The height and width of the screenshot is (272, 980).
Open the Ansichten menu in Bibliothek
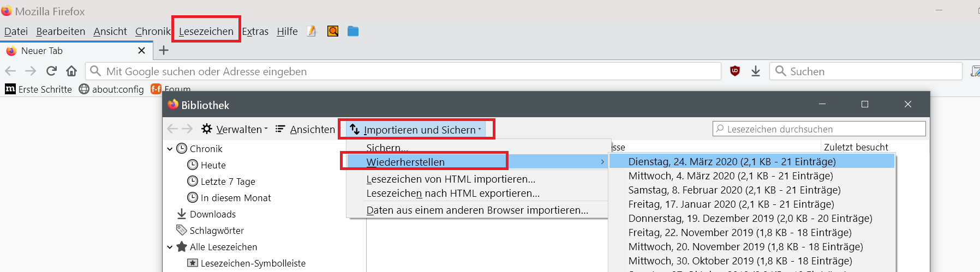pos(305,129)
